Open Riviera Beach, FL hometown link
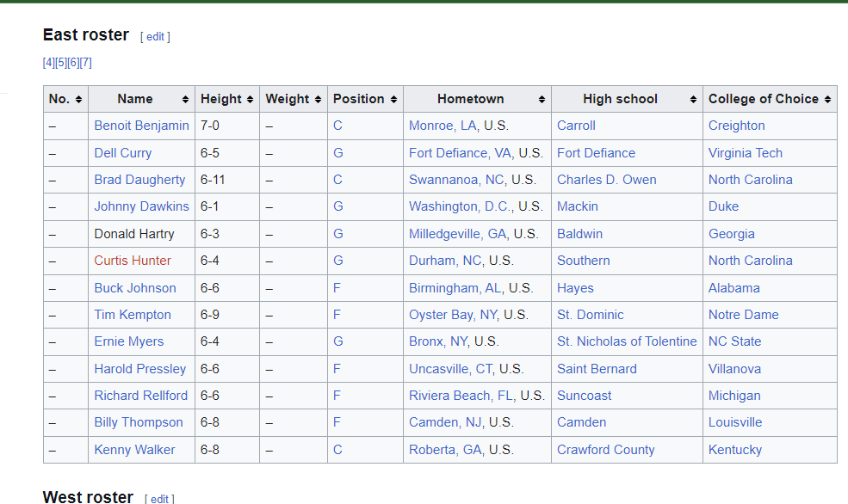848x504 pixels. coord(461,396)
